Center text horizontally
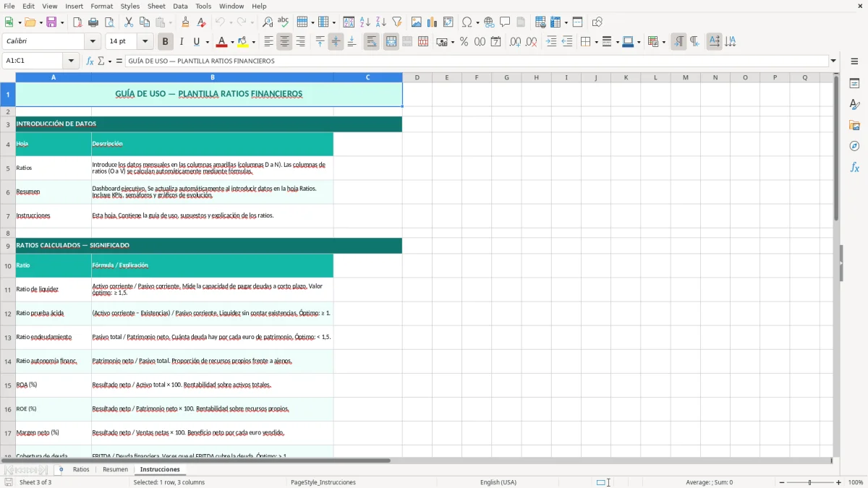Screen dimensions: 868x488 coord(285,42)
